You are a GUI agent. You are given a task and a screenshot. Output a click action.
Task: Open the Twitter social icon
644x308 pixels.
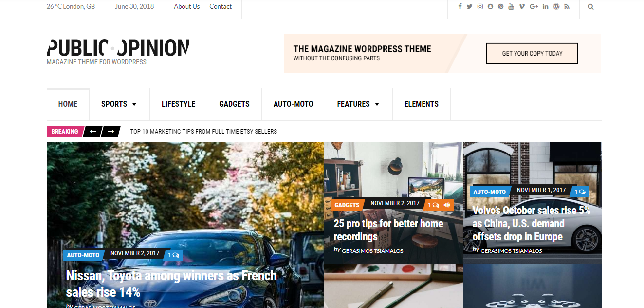click(x=469, y=6)
